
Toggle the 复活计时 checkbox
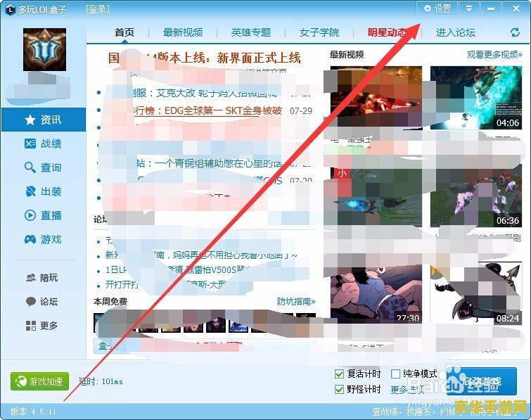point(339,374)
